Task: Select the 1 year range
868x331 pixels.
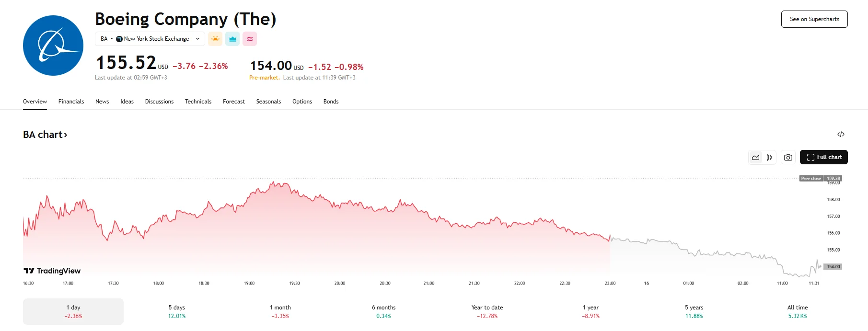Action: point(590,311)
